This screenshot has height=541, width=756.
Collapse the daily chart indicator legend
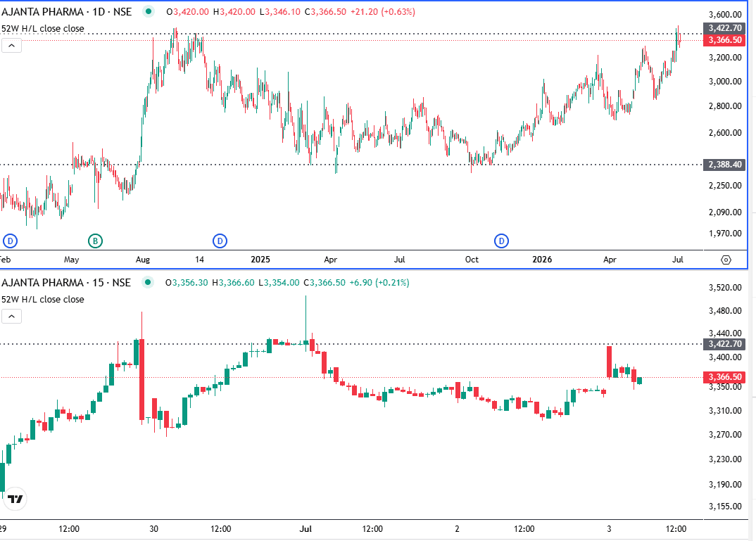pos(11,46)
